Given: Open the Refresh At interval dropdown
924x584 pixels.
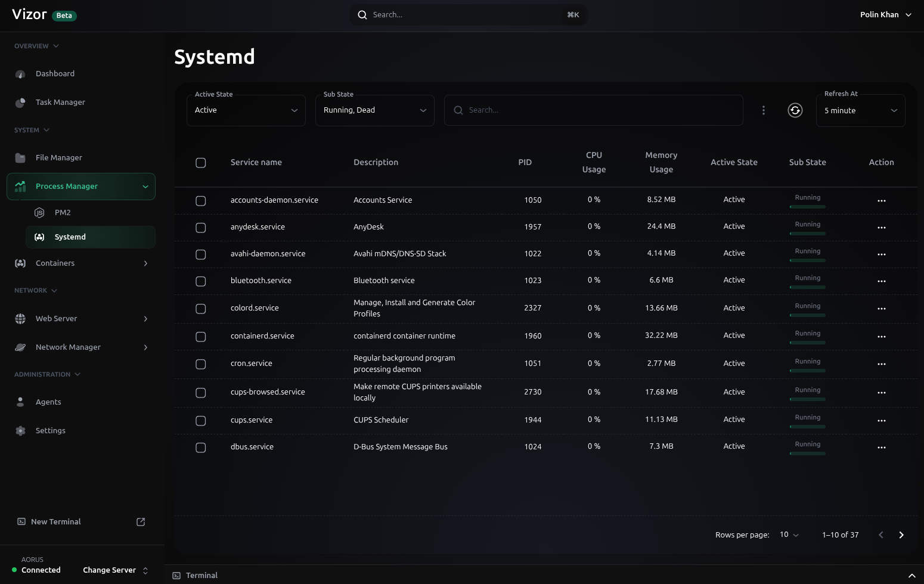Looking at the screenshot, I should [861, 110].
